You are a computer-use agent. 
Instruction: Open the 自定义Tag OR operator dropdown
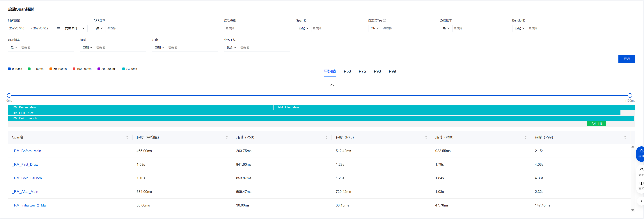pos(375,28)
